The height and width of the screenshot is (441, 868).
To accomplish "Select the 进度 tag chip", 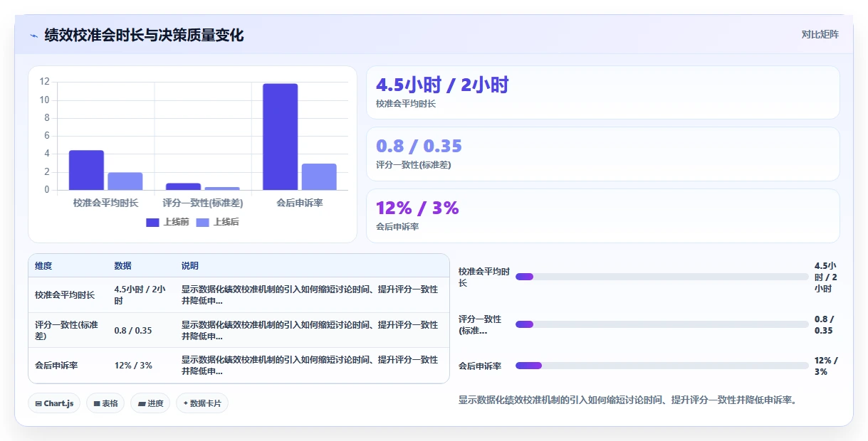I will 150,403.
